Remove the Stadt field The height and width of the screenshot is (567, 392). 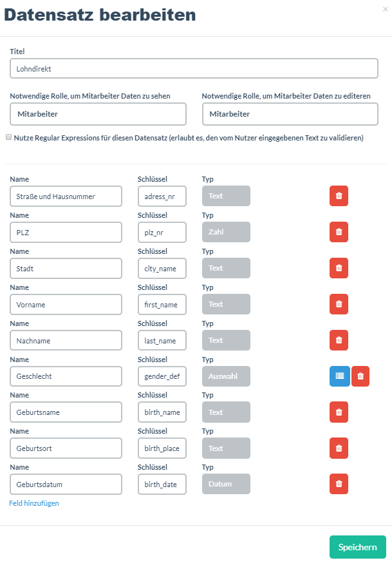coord(339,268)
